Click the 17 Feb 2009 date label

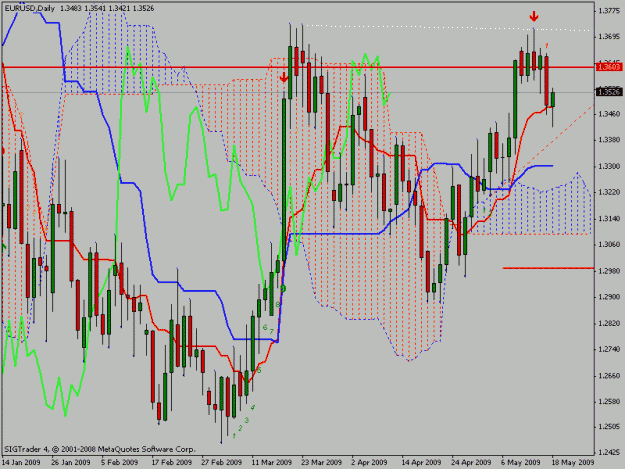171,462
